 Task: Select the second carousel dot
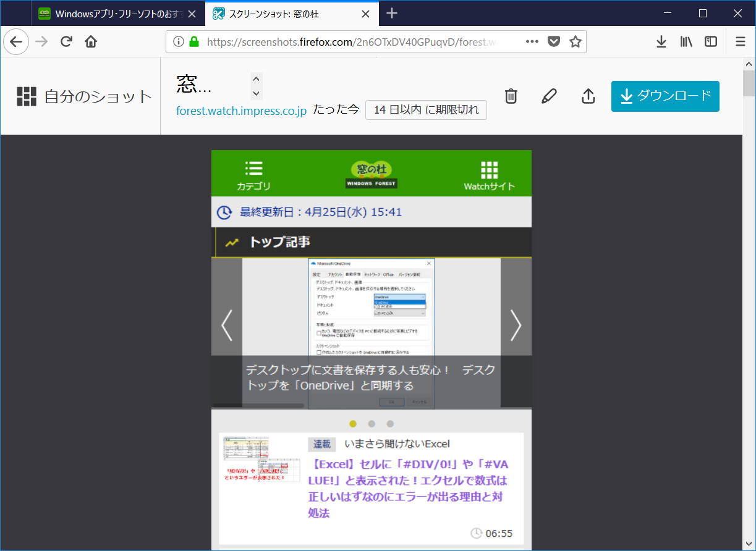click(x=372, y=424)
